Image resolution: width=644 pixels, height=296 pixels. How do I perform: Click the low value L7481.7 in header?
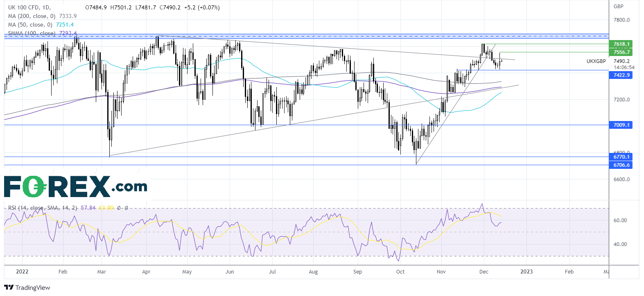click(145, 7)
